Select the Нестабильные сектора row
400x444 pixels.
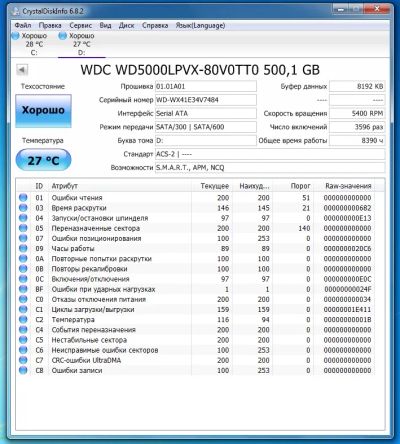[x=197, y=340]
